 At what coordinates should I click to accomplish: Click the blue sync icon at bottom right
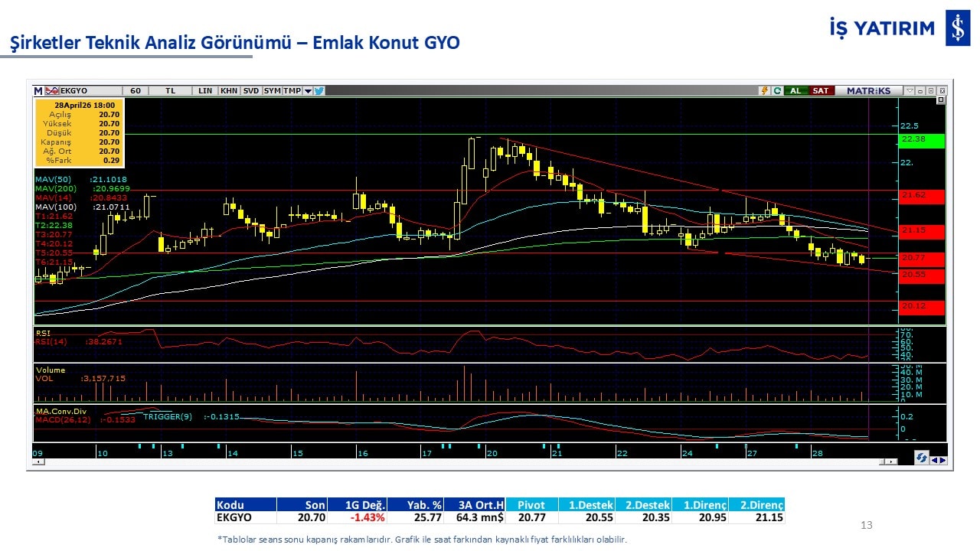coord(922,458)
